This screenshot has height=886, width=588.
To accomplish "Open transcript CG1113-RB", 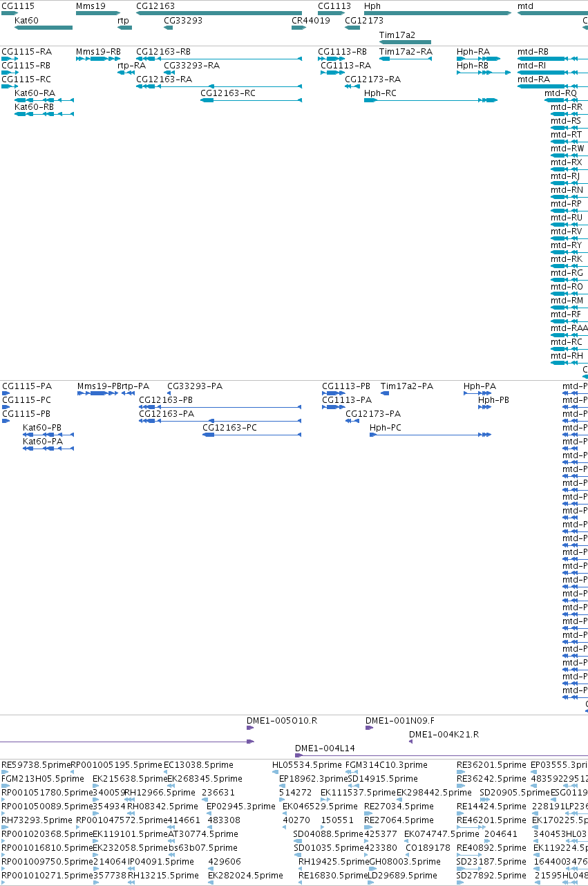I will click(x=342, y=52).
